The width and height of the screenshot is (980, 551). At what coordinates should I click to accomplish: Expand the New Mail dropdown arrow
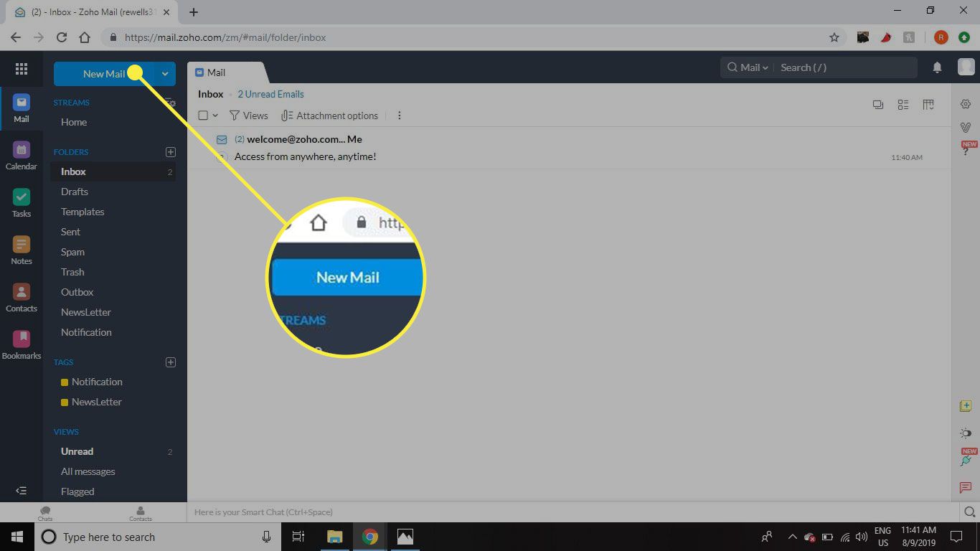tap(165, 74)
